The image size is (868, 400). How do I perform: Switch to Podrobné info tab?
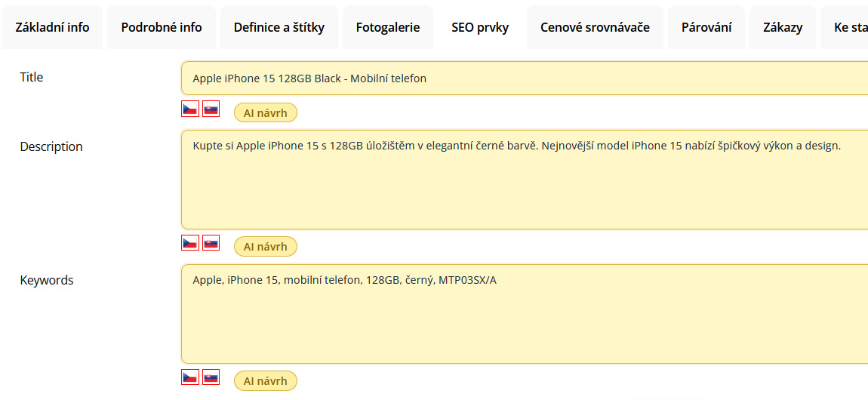click(162, 27)
